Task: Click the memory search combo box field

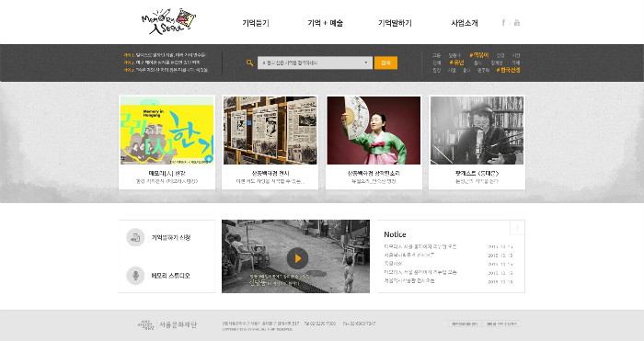Action: point(315,63)
